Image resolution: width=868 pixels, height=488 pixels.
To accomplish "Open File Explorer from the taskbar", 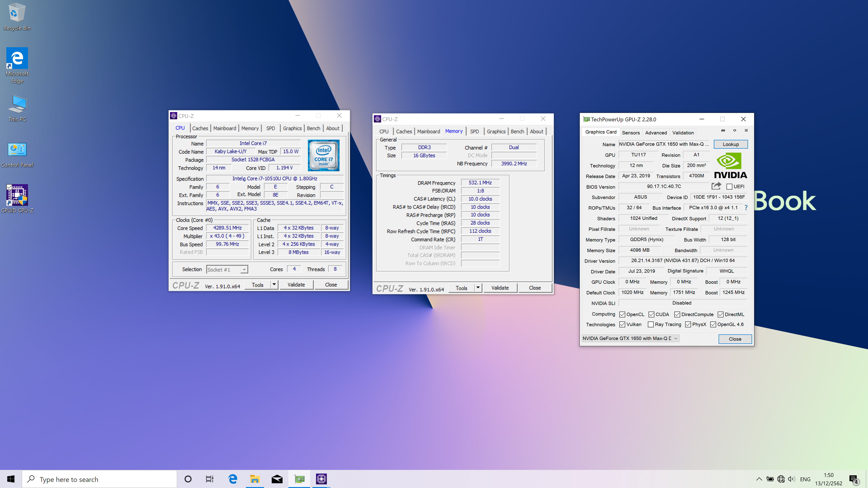I will 255,479.
